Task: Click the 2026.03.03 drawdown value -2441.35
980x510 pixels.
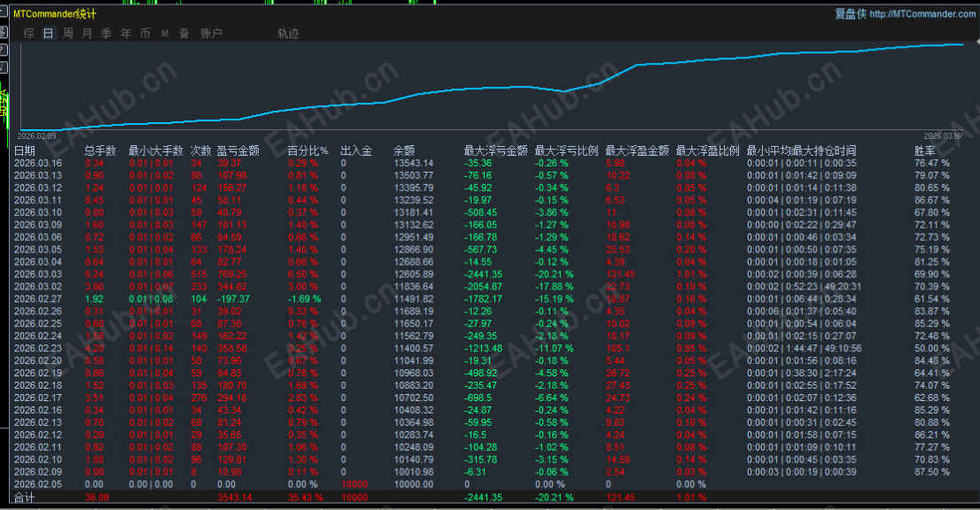Action: (x=483, y=274)
